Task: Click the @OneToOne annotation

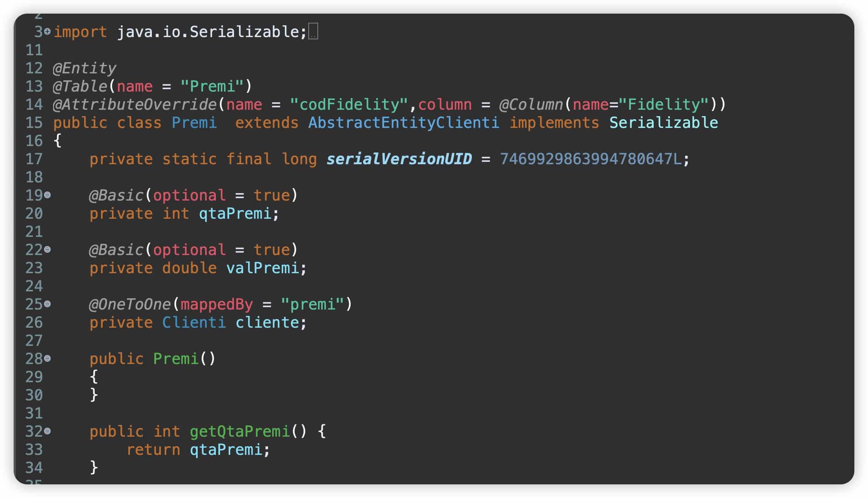Action: point(130,305)
